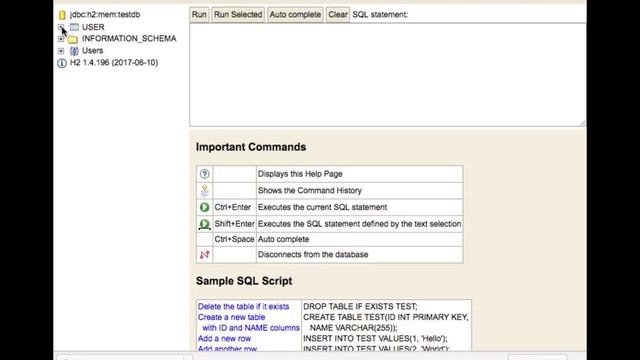
Task: Click the USER table icon
Action: pos(74,27)
